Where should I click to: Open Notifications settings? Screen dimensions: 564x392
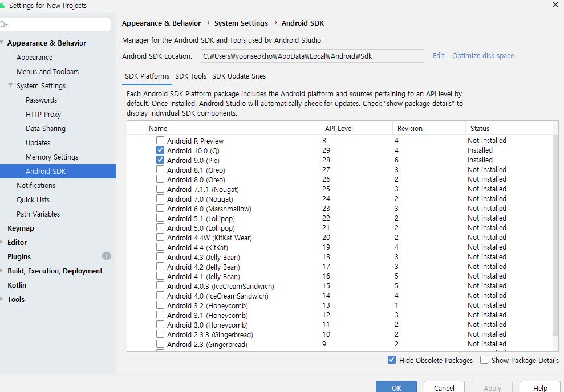coord(36,185)
